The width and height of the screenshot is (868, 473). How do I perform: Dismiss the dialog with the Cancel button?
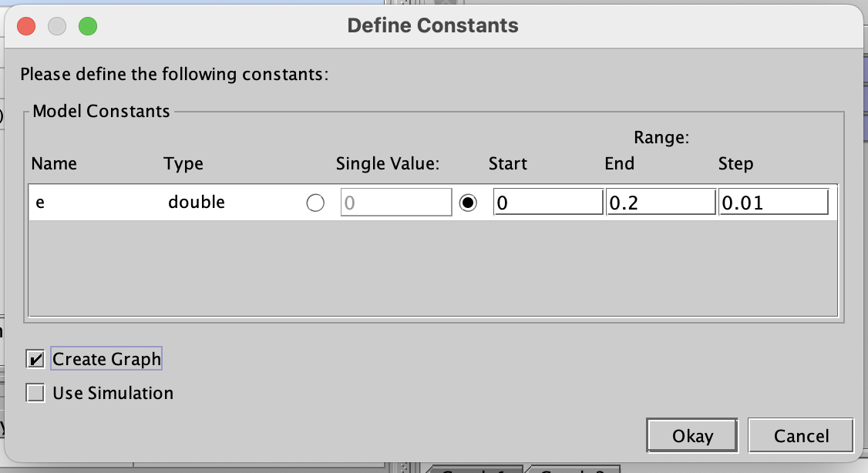[801, 435]
